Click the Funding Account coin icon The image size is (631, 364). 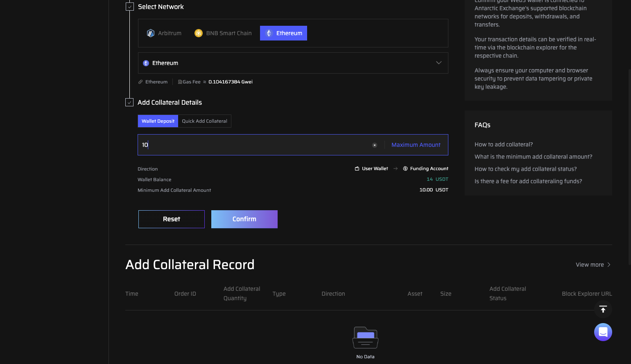click(x=405, y=169)
